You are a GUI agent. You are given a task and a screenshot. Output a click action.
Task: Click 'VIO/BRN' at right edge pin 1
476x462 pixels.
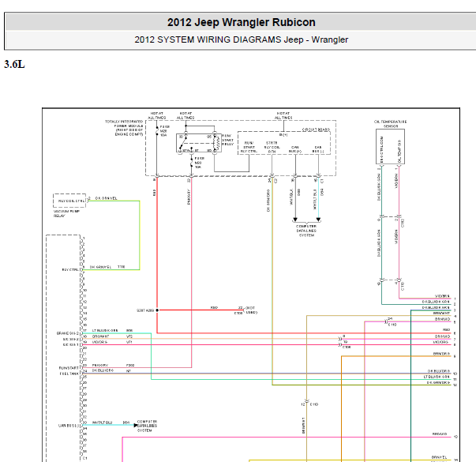pos(442,296)
